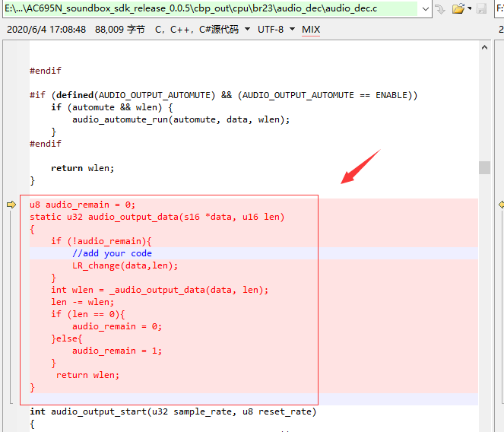
Task: Click the file date 2020/6/4 17:08:48
Action: 46,30
